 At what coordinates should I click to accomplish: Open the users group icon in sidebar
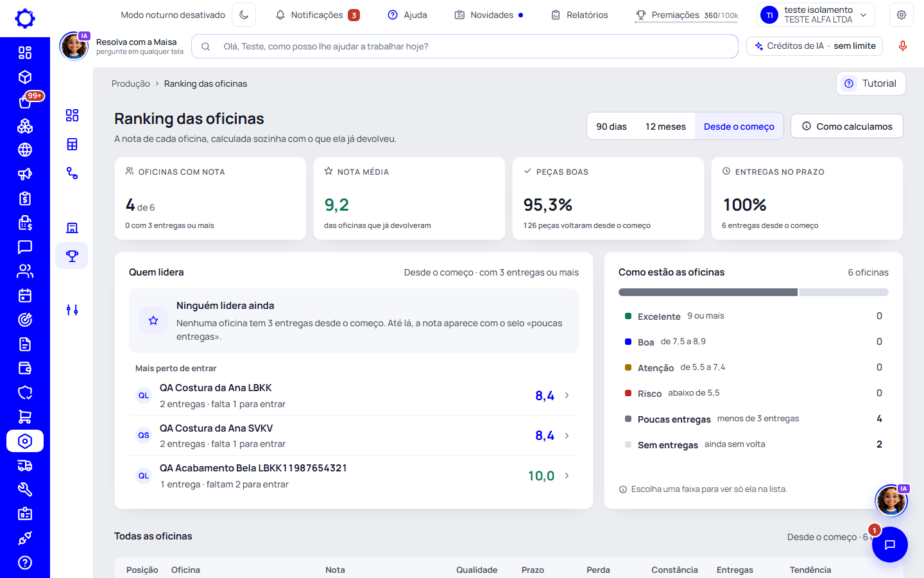(x=25, y=271)
